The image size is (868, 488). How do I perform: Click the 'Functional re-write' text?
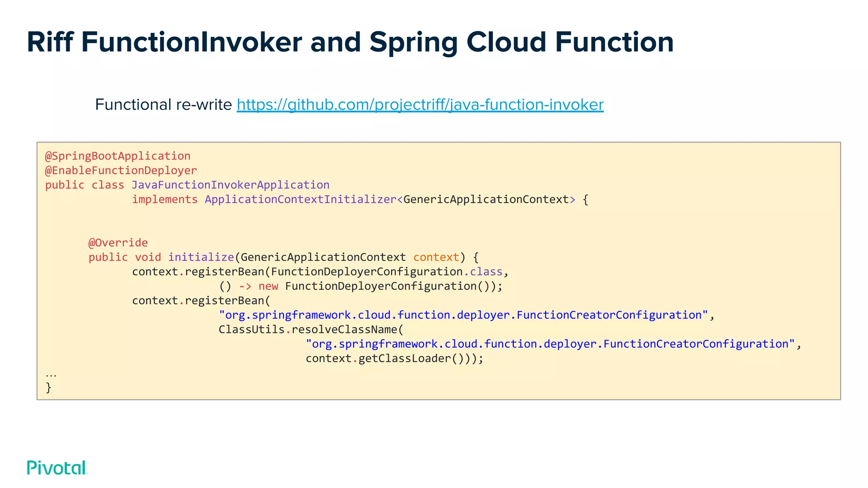point(164,105)
